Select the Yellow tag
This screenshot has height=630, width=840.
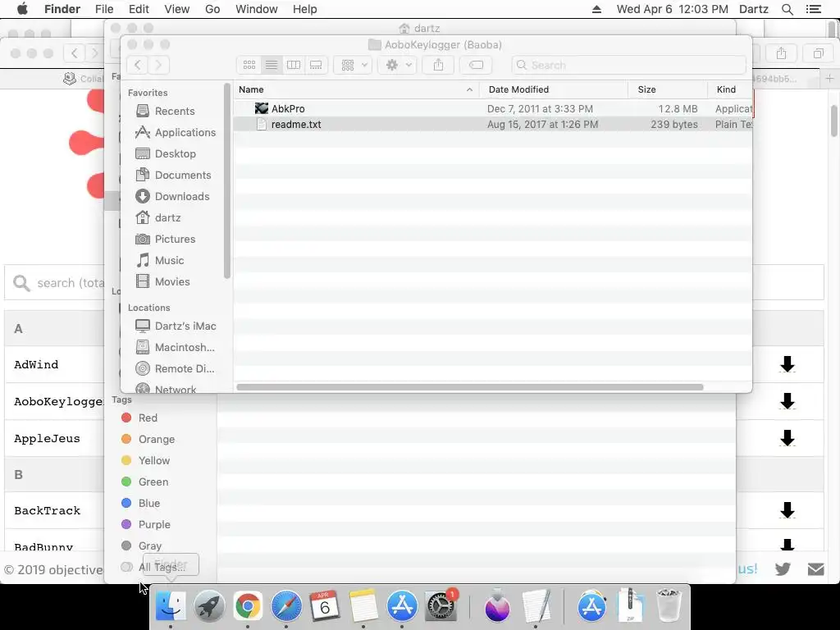pos(146,461)
